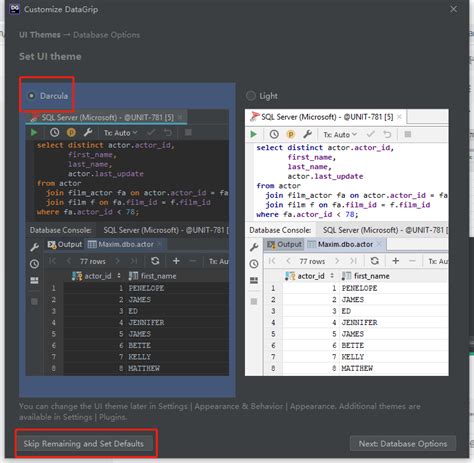
Task: Click the PENELOPE cell in the Light grid
Action: (394, 288)
